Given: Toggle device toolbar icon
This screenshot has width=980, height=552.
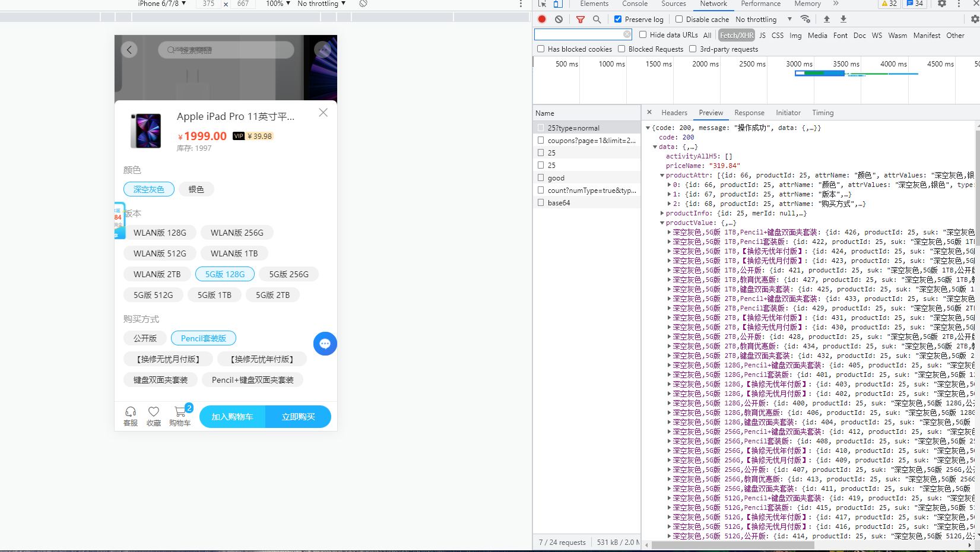Looking at the screenshot, I should [x=558, y=4].
